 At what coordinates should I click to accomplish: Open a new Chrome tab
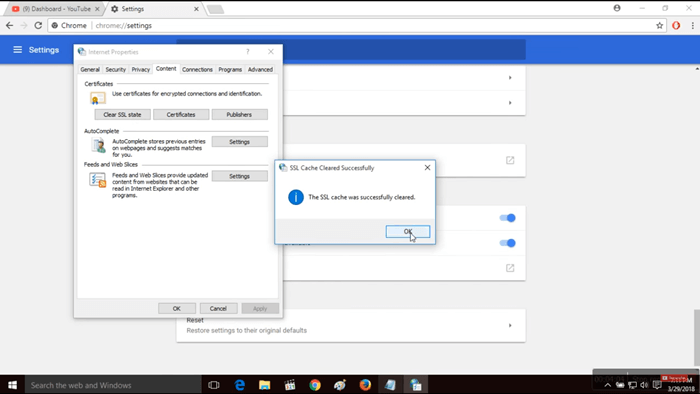(215, 9)
